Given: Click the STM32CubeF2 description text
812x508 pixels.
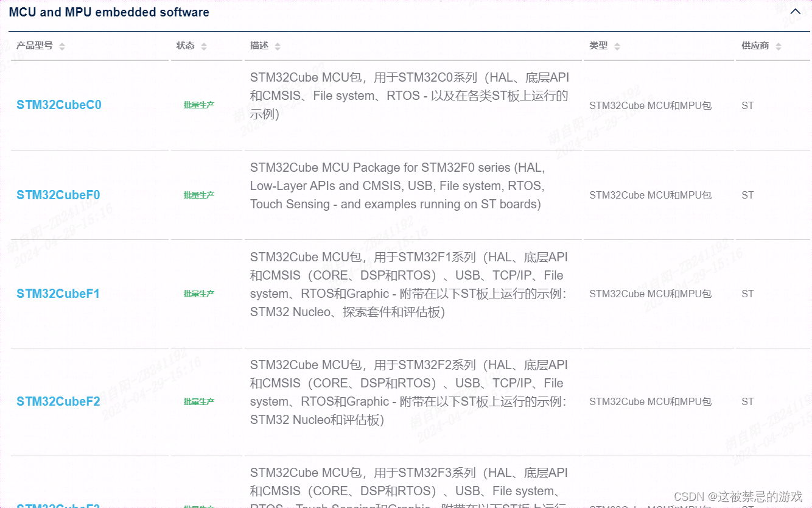Looking at the screenshot, I should click(x=409, y=392).
